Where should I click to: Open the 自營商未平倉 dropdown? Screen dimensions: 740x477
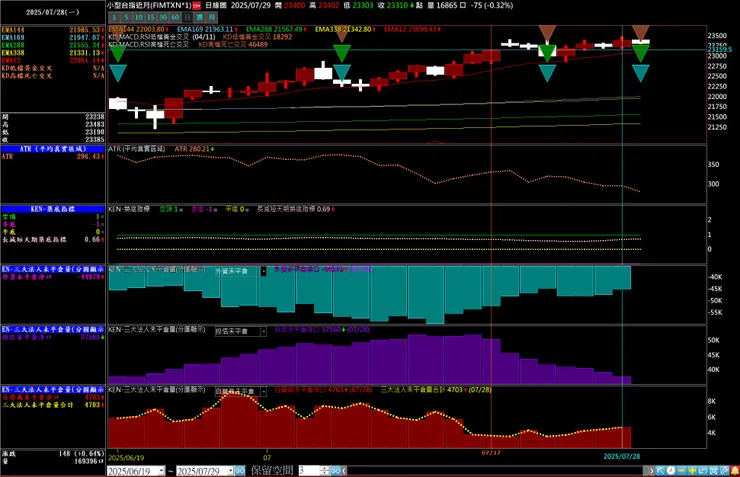click(263, 391)
